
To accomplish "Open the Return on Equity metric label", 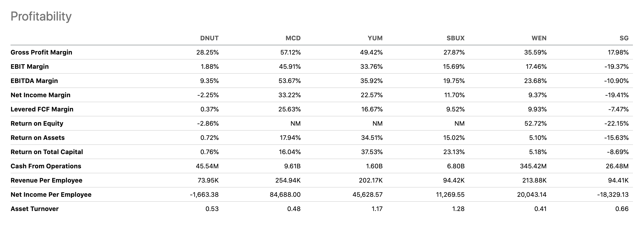I will [37, 124].
